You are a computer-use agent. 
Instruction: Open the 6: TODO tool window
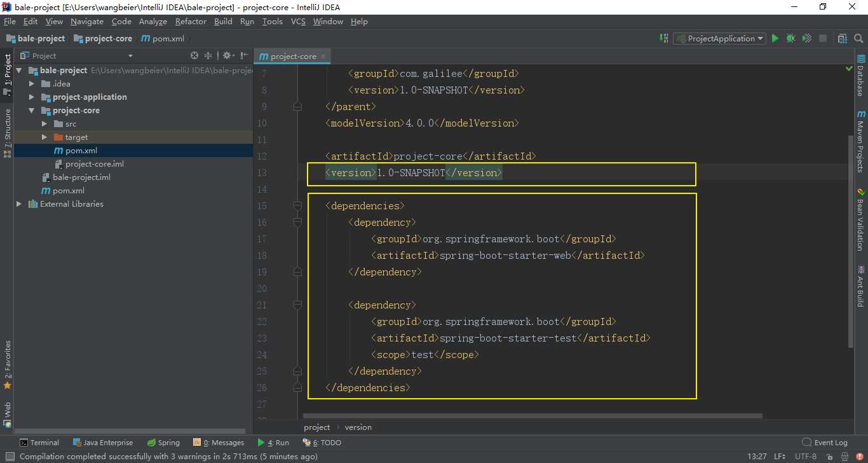click(x=322, y=443)
